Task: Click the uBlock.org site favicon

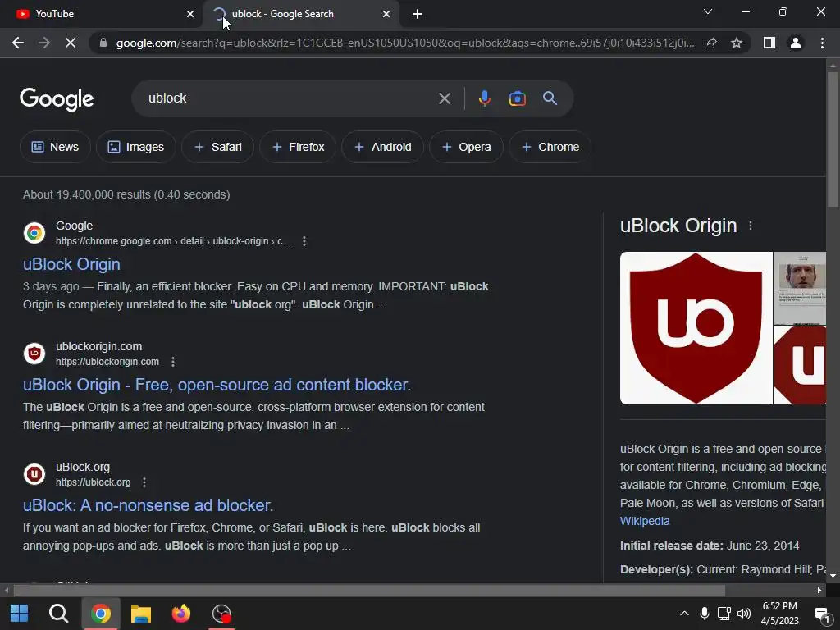Action: [x=34, y=473]
